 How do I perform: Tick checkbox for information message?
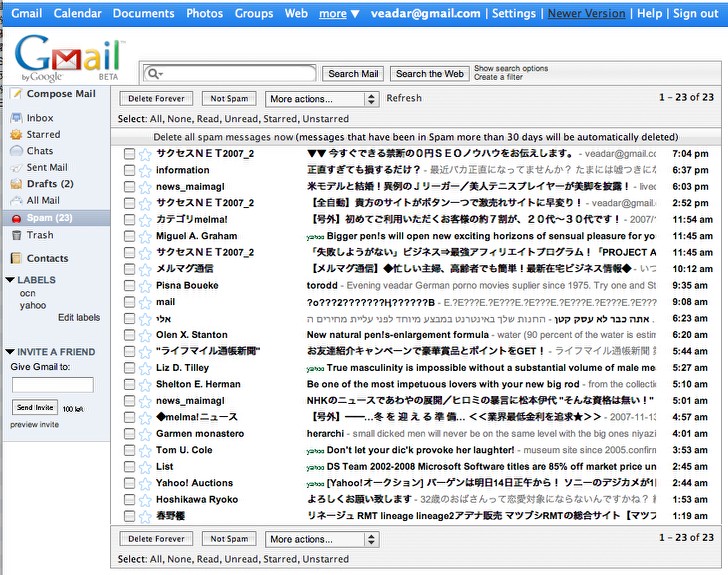(x=130, y=170)
